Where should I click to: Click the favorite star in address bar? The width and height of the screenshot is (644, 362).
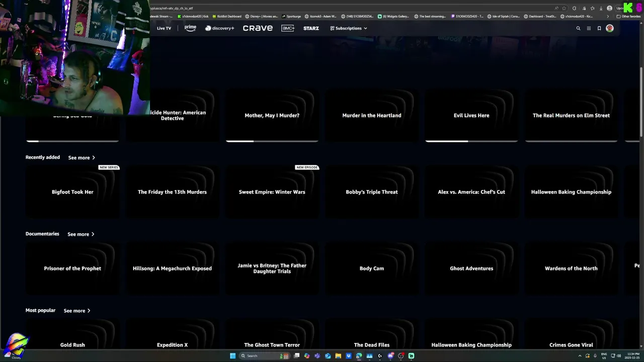coord(564,8)
